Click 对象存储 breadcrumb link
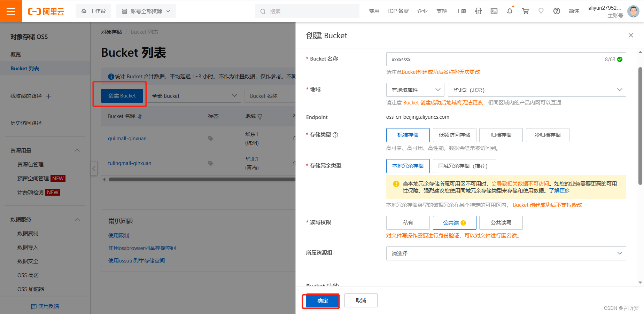 click(111, 32)
